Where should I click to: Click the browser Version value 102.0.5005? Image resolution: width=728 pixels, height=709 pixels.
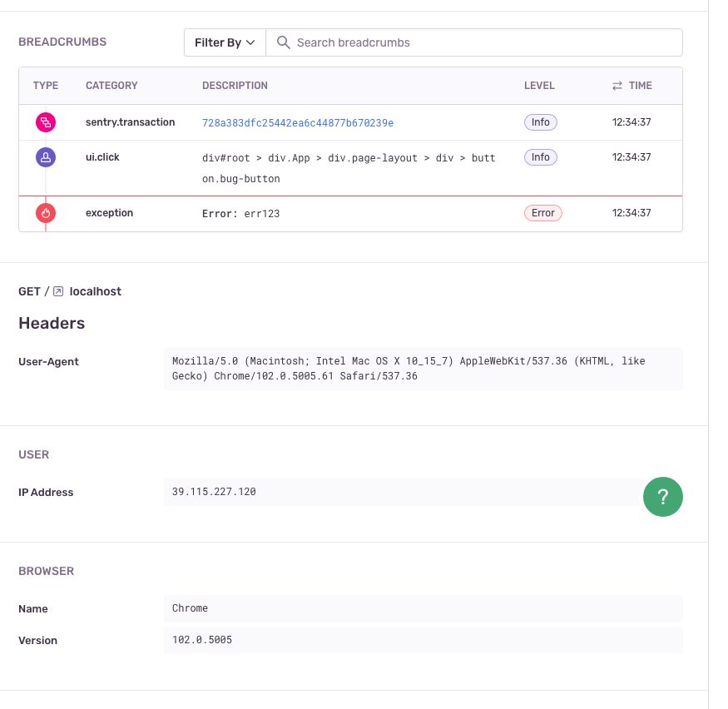pos(202,640)
